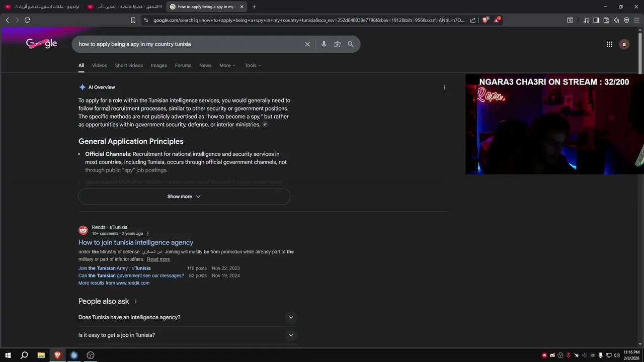The image size is (644, 362).
Task: Open 'Can the Tunisian government see our messages?'
Action: [131, 276]
